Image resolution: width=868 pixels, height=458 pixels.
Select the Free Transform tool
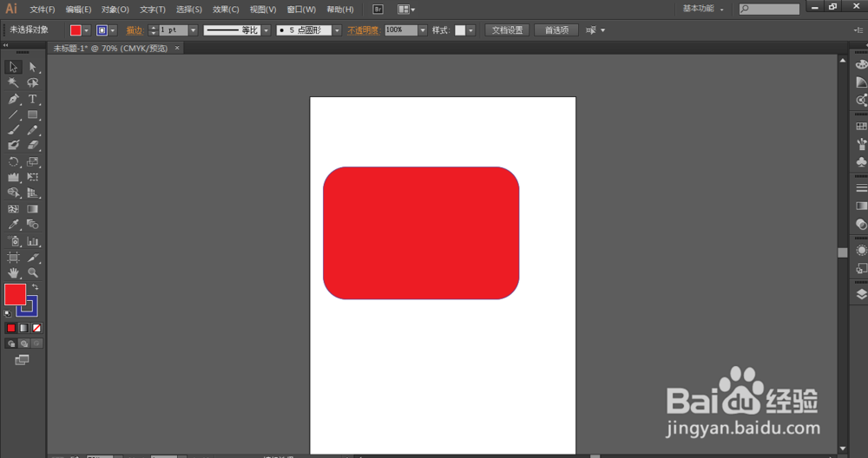33,178
